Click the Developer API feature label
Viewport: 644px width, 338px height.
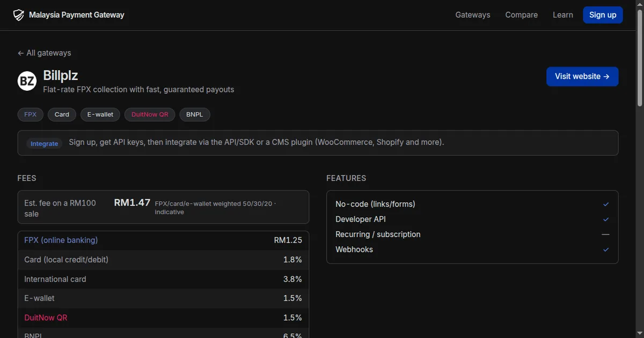coord(361,219)
